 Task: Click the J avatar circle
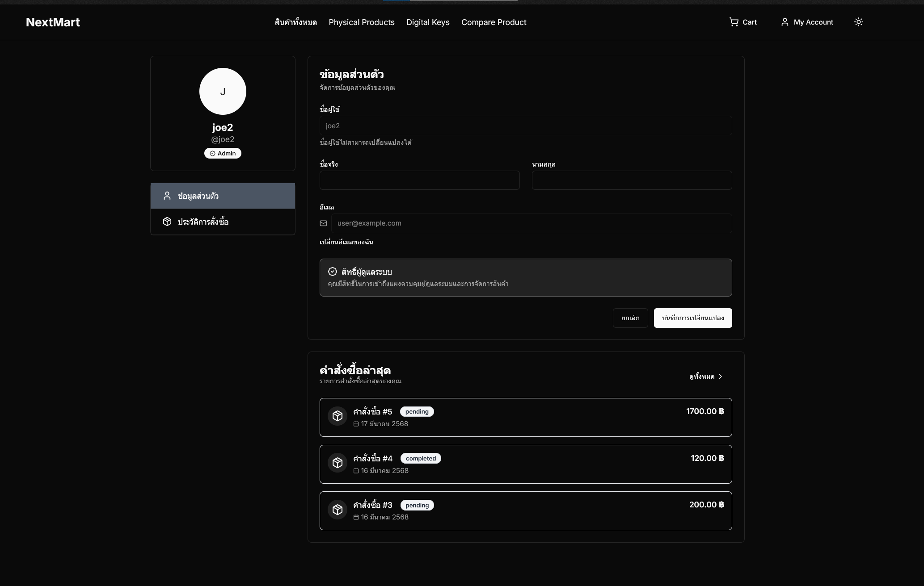(223, 91)
